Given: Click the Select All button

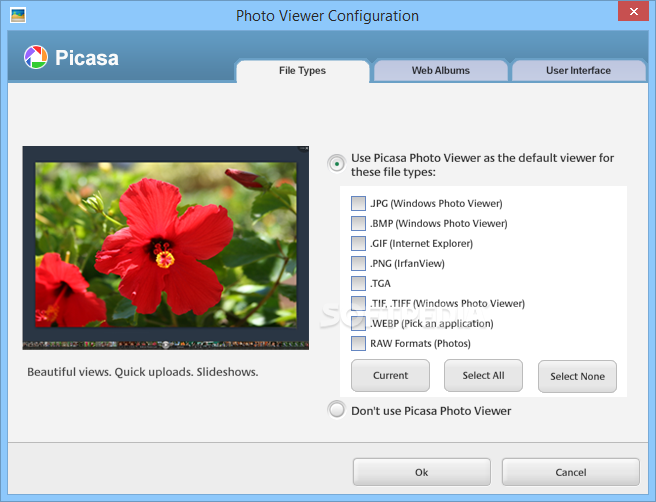Looking at the screenshot, I should (483, 376).
